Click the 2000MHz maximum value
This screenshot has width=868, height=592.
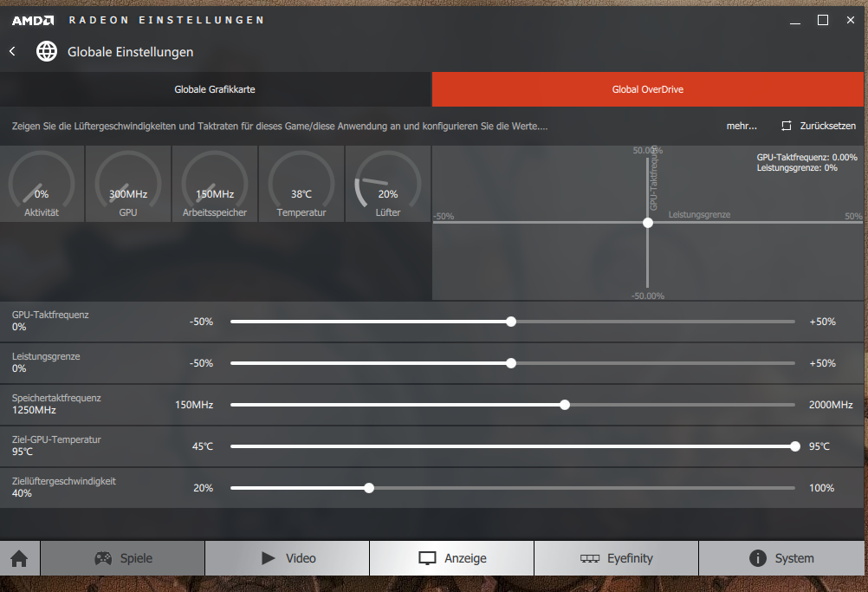pyautogui.click(x=831, y=405)
